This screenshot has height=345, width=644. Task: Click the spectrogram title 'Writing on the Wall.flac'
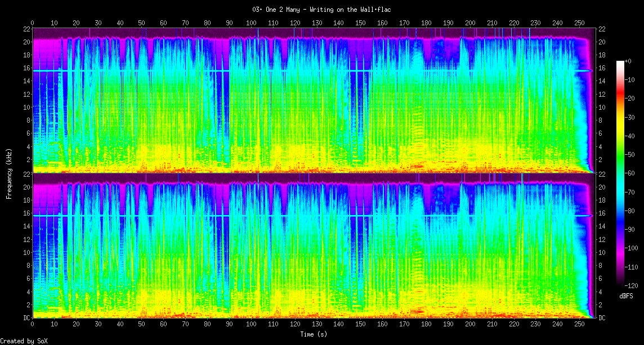322,10
